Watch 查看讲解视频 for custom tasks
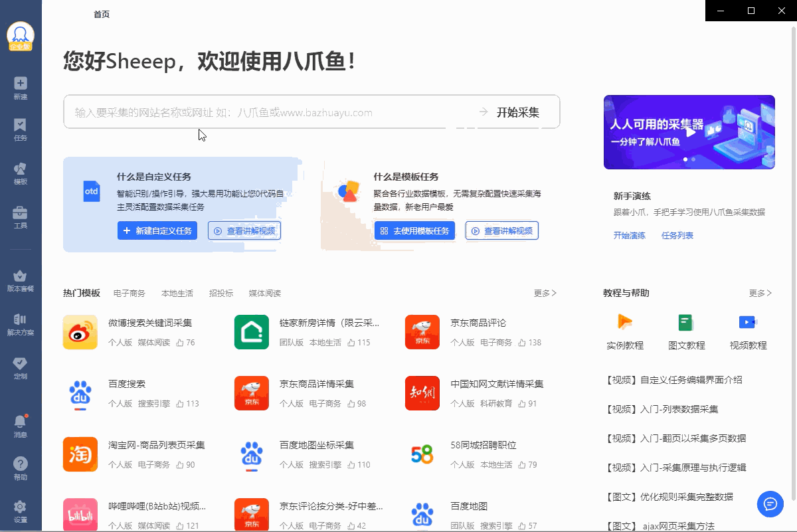 click(x=244, y=230)
